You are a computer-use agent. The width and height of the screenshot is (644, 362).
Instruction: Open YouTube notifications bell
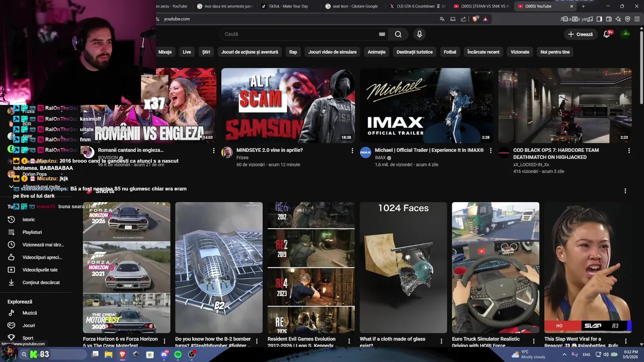tap(607, 34)
